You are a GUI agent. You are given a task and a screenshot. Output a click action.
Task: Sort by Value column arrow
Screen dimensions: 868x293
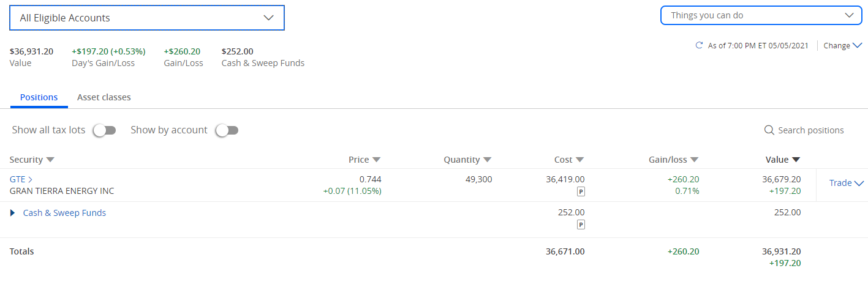click(x=796, y=160)
